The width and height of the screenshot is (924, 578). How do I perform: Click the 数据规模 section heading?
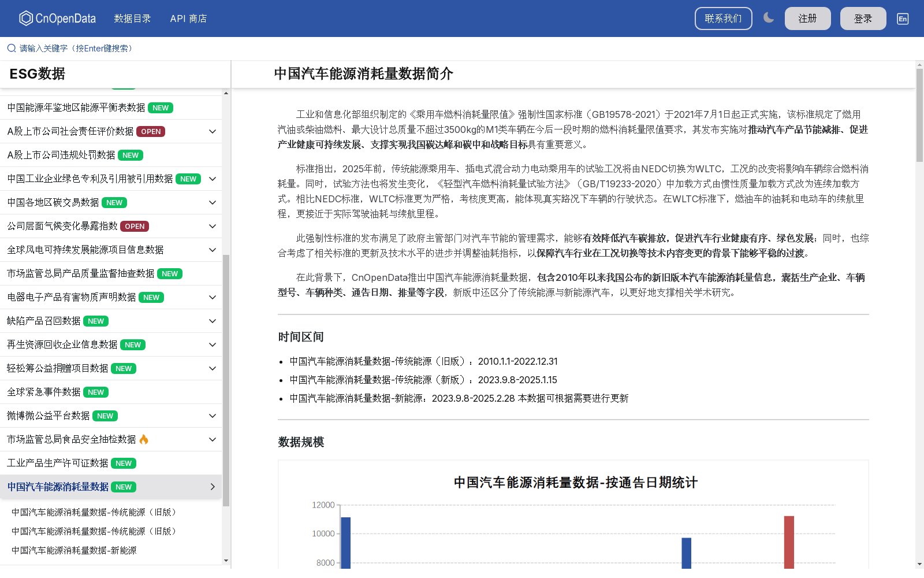(301, 442)
